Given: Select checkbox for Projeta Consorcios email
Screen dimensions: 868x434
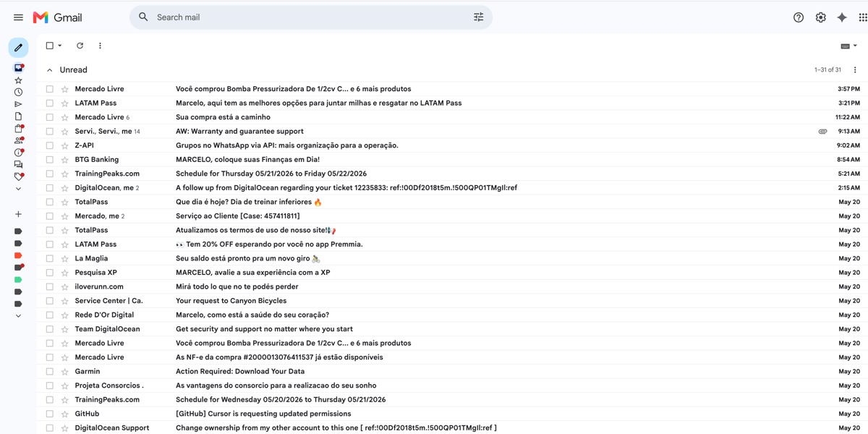Looking at the screenshot, I should coord(49,386).
